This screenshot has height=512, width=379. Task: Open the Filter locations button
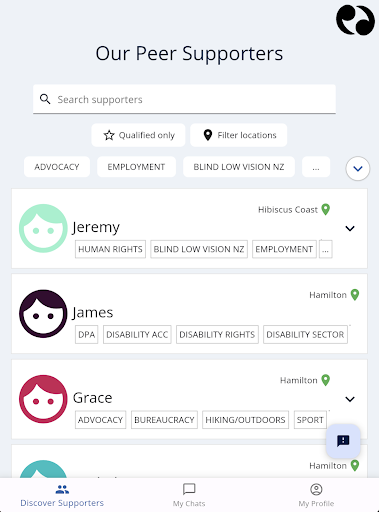(x=239, y=135)
